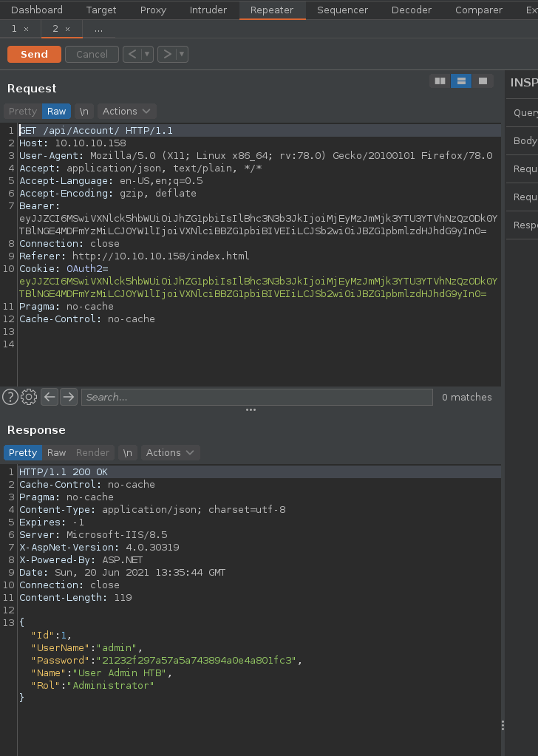This screenshot has width=538, height=756.
Task: Toggle non-printable characters in Response
Action: (127, 453)
